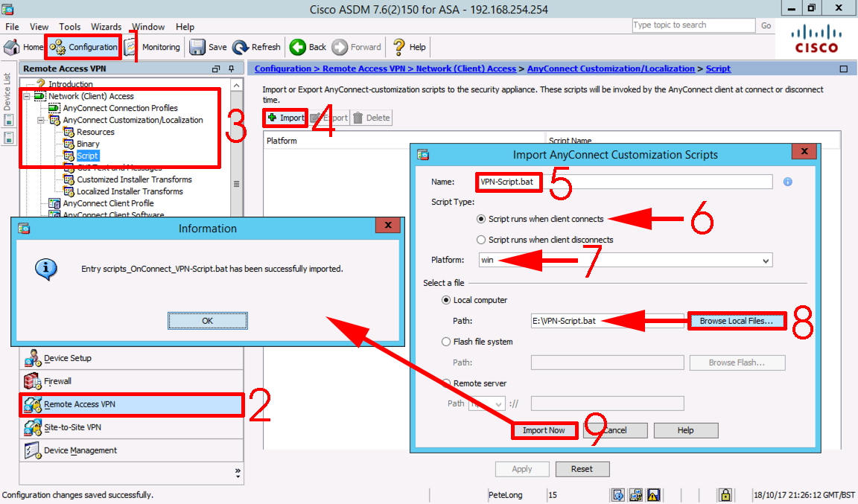Click the Network (Client) Access breadcrumb link
Viewport: 858px width, 504px height.
(x=465, y=69)
